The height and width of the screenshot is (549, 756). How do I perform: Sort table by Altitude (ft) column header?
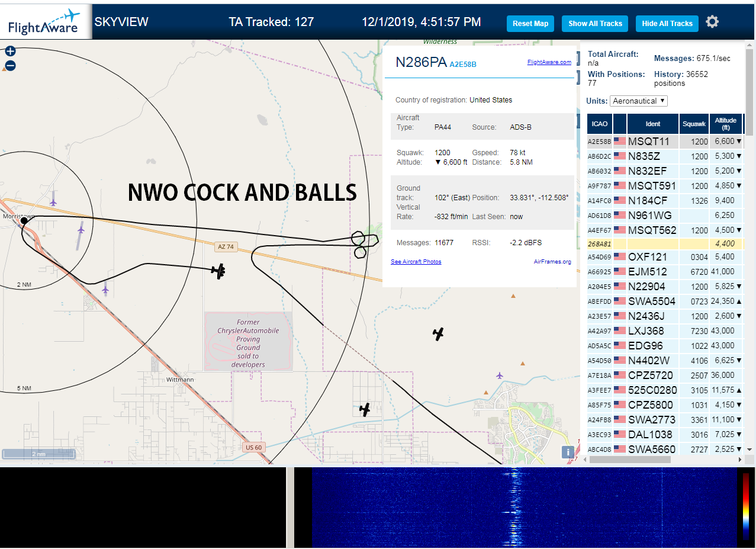[725, 124]
